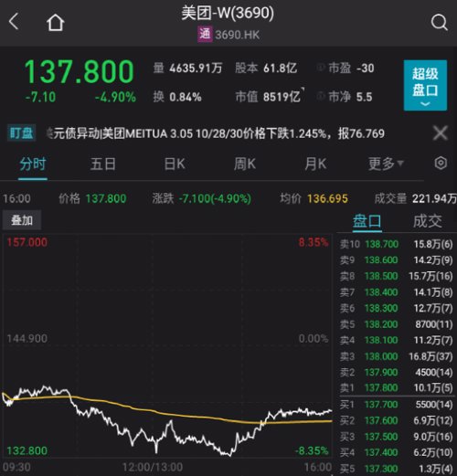Switch to the 五日 chart tab
Image resolution: width=457 pixels, height=476 pixels.
pos(103,164)
